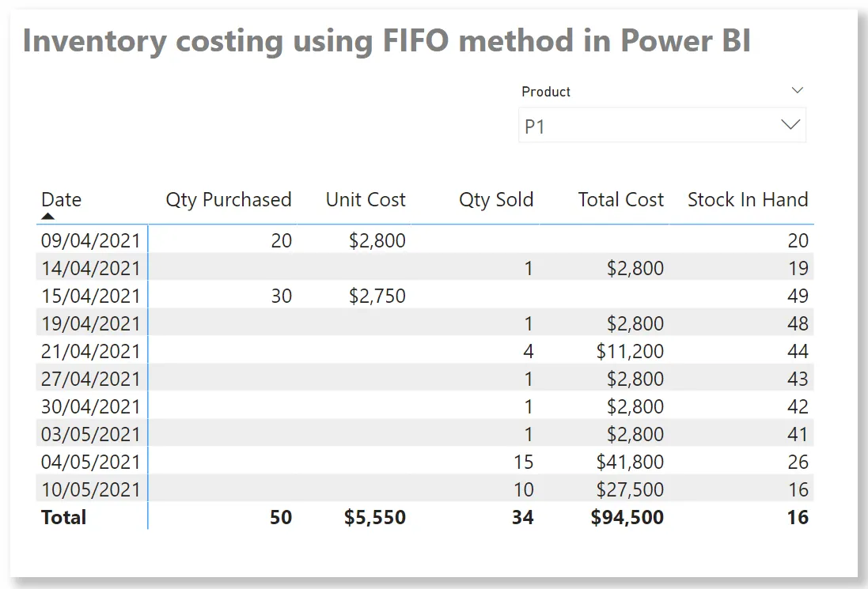Click Total Cost $11,200 cell

[630, 351]
